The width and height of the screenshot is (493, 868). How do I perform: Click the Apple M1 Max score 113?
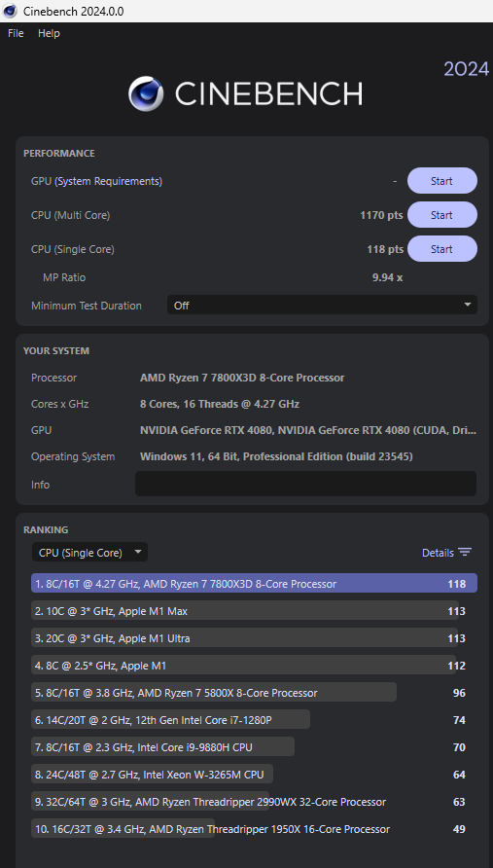[456, 611]
